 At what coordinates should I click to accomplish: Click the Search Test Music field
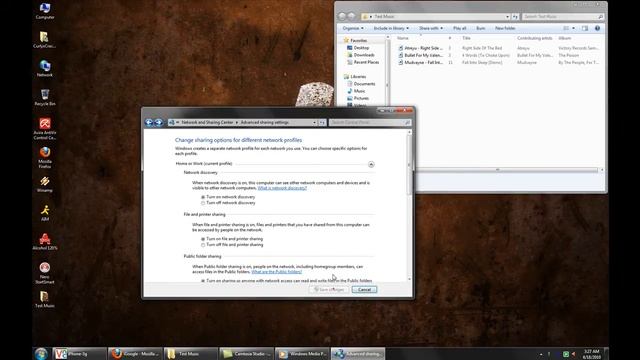pos(563,17)
